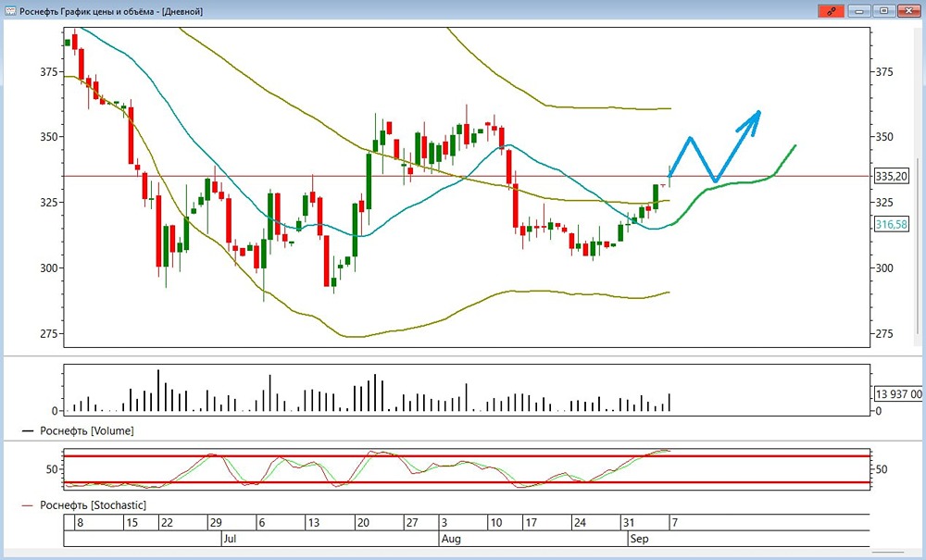Click the 375 tick on the left price axis

(x=49, y=71)
